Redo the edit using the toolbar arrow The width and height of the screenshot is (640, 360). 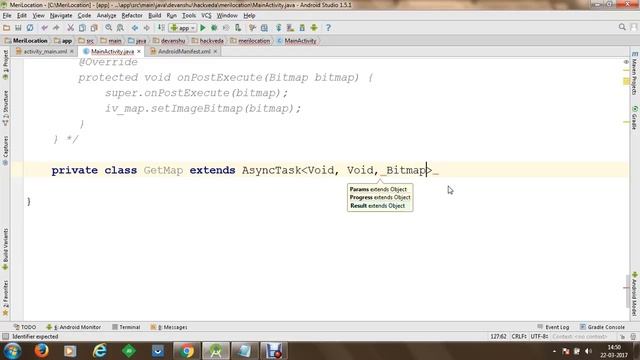56,28
